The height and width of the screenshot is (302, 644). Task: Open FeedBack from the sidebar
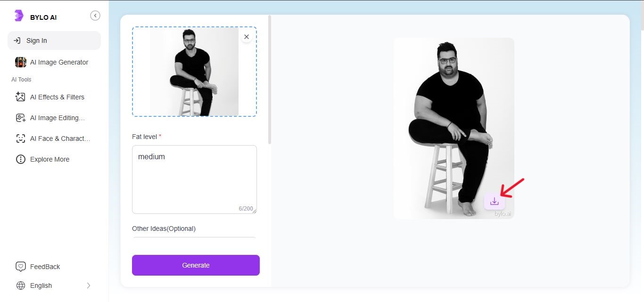pyautogui.click(x=44, y=266)
